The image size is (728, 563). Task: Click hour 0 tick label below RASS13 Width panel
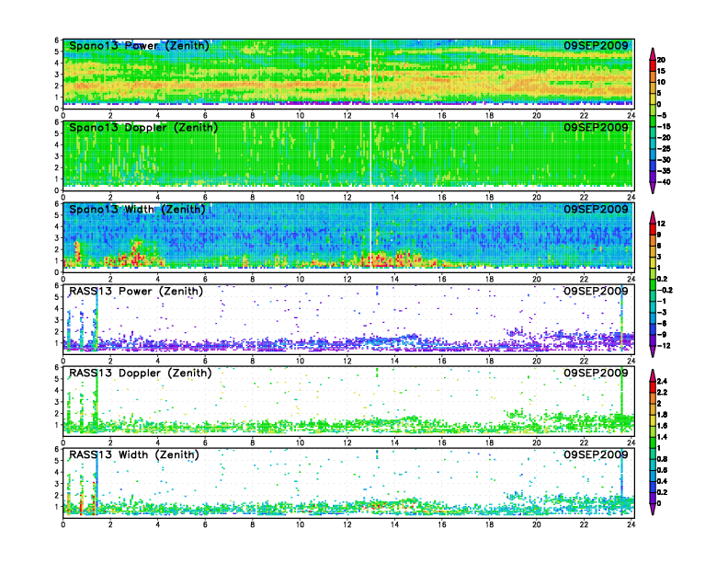pyautogui.click(x=63, y=525)
